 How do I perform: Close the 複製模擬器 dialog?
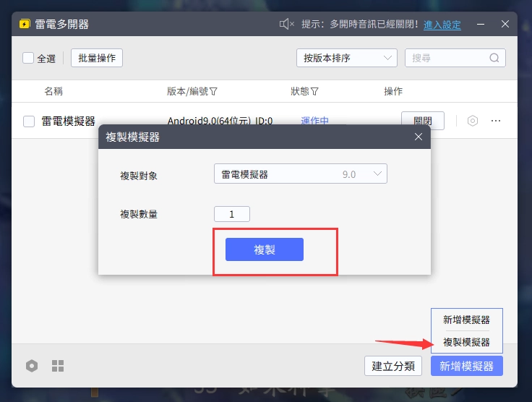(x=418, y=137)
